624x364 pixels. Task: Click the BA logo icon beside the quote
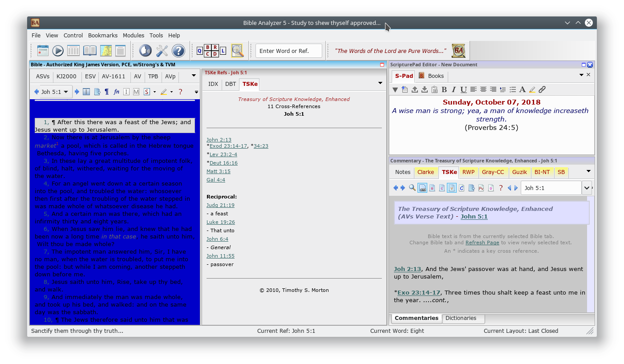458,51
